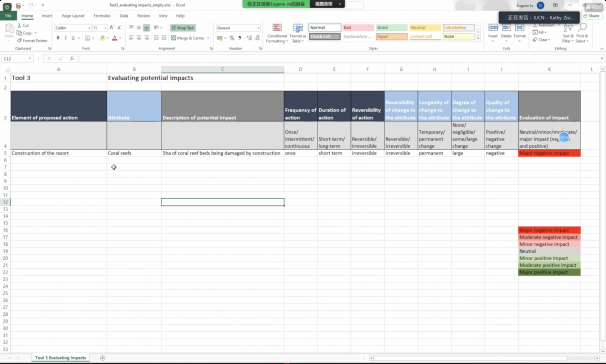Click the Borders icon in Font group

pyautogui.click(x=87, y=38)
